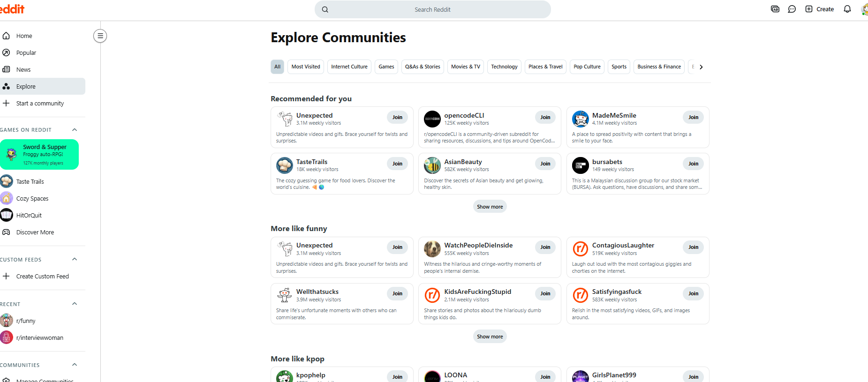This screenshot has height=382, width=868.
Task: Click the search magnifier icon
Action: tap(325, 9)
